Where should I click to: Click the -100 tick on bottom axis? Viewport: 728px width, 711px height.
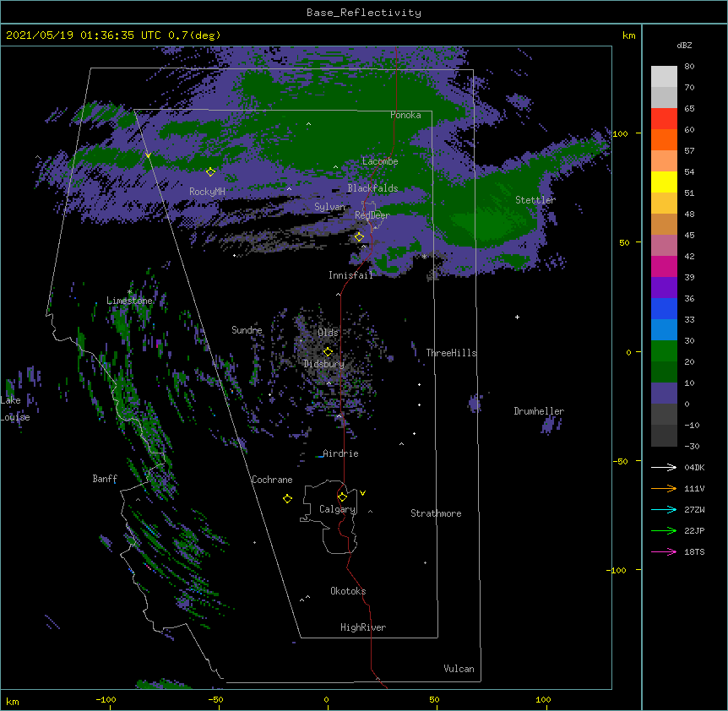pyautogui.click(x=106, y=699)
